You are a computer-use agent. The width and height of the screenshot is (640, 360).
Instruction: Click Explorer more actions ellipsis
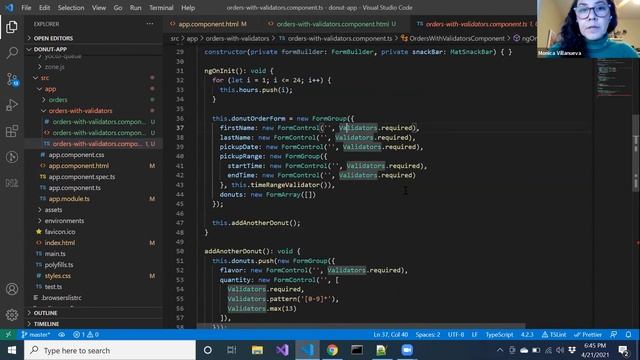(150, 24)
